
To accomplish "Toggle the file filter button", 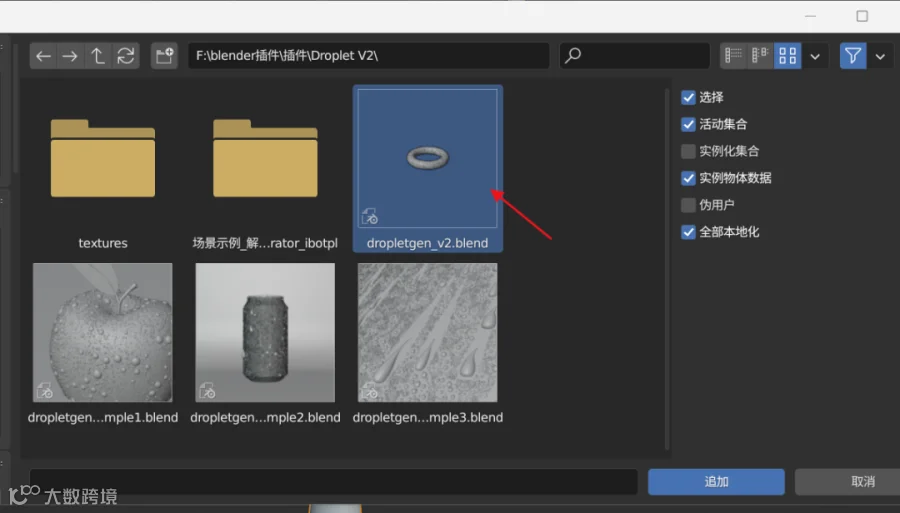I will click(x=853, y=56).
